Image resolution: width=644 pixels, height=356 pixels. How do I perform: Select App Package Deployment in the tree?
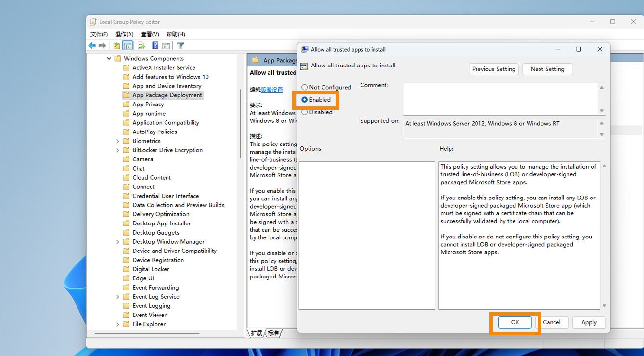point(167,95)
